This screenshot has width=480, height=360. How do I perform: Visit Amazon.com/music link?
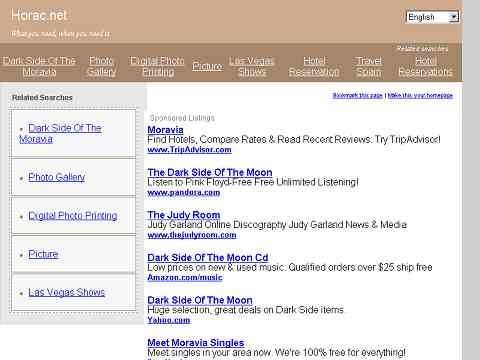point(185,278)
